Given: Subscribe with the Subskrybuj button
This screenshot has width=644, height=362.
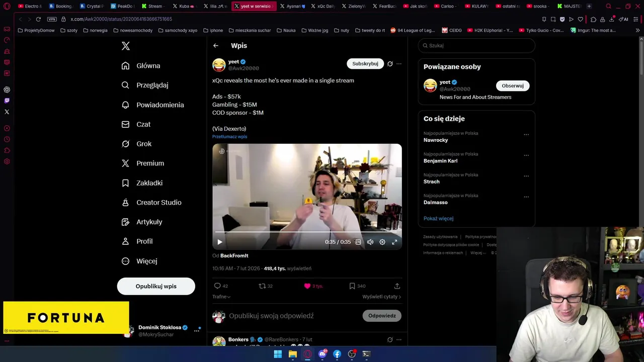Looking at the screenshot, I should click(x=365, y=64).
